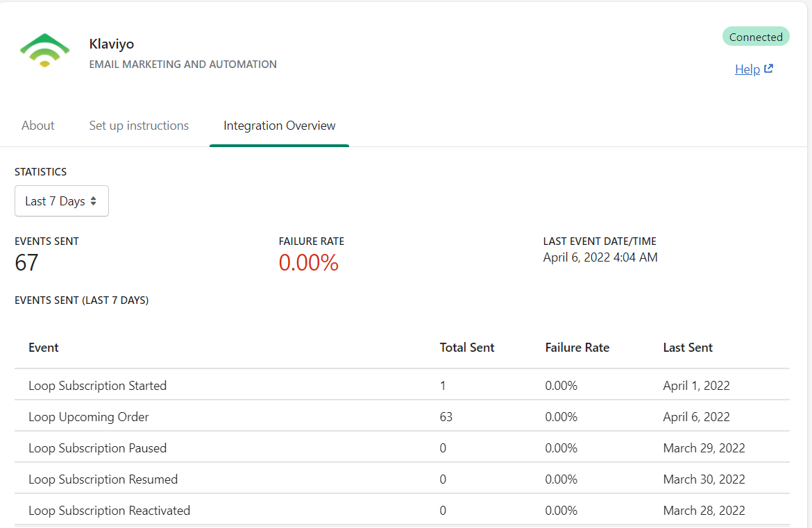Click the Events Sent value 67
The height and width of the screenshot is (528, 812).
(x=26, y=262)
